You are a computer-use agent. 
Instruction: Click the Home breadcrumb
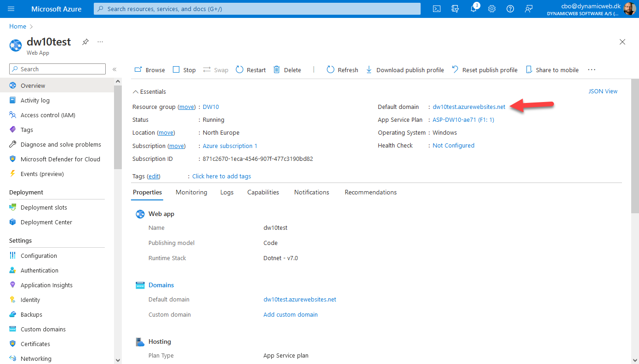click(17, 26)
